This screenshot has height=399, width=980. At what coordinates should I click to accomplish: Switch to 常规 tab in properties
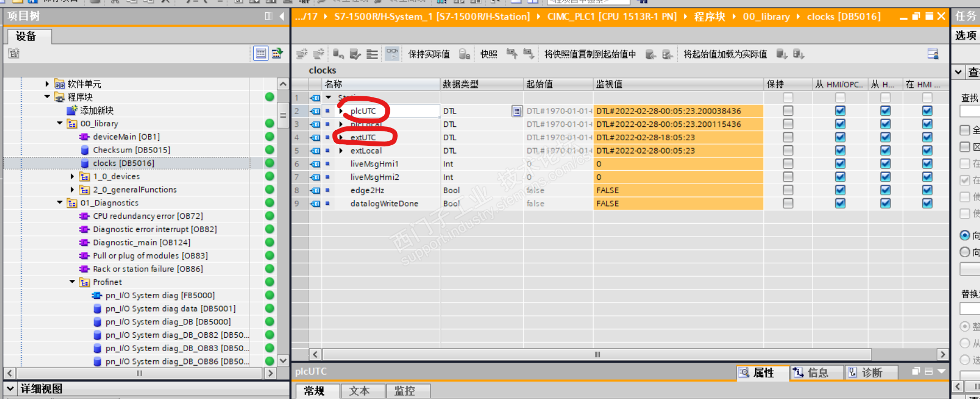tap(315, 391)
